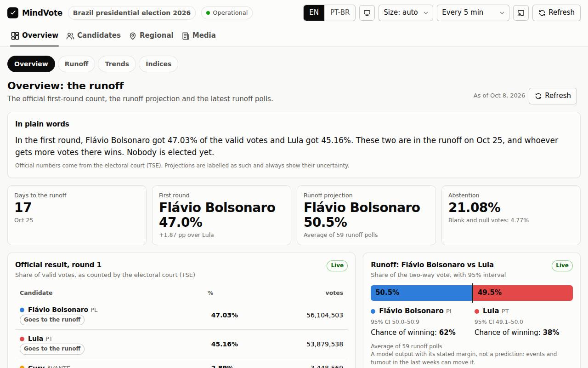Click the Blank and null votes: 4.77% text
This screenshot has width=588, height=368.
tap(488, 220)
